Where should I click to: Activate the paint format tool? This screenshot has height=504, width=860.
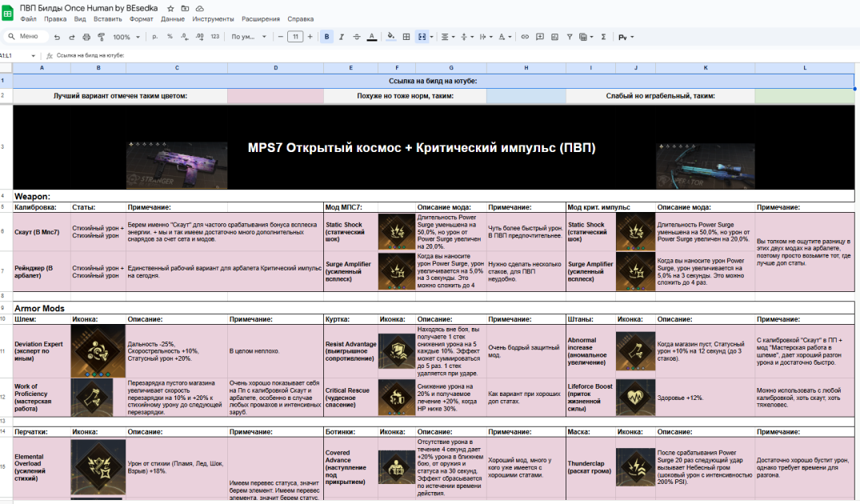[x=101, y=37]
